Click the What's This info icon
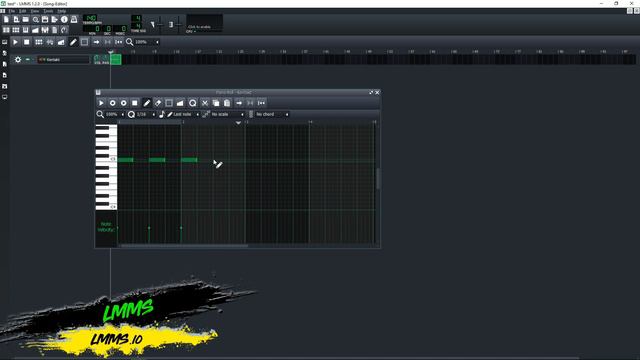This screenshot has height=360, width=640. 64,19
